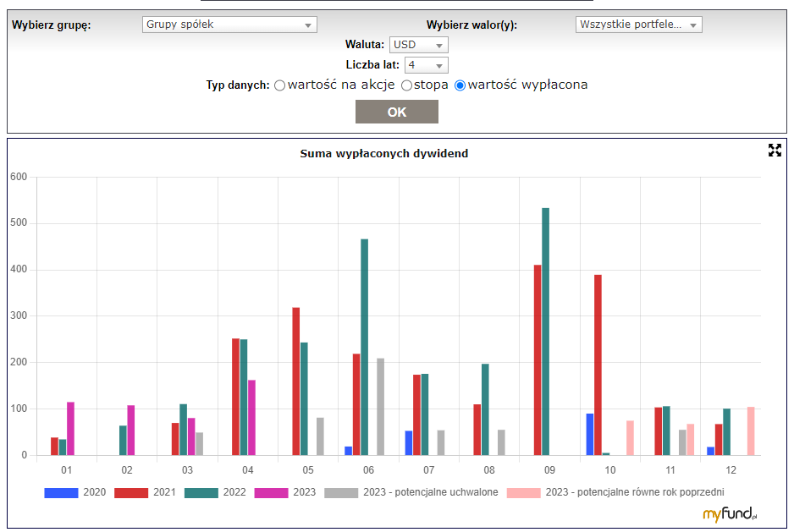Viewport: 794px width, 532px height.
Task: Toggle the magenta 2023 legend swatch
Action: [271, 492]
